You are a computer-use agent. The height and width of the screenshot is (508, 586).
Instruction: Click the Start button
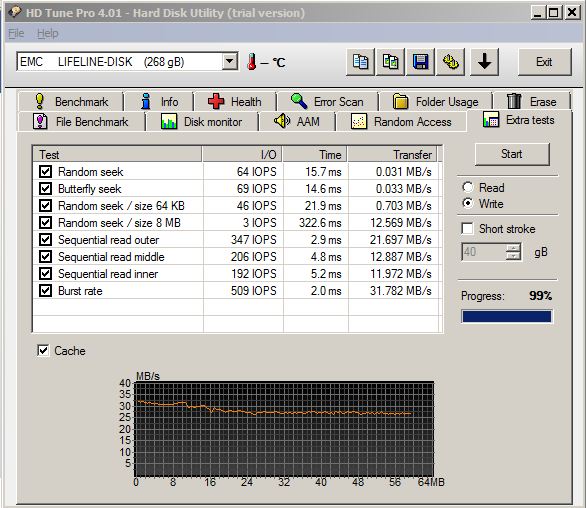(512, 154)
